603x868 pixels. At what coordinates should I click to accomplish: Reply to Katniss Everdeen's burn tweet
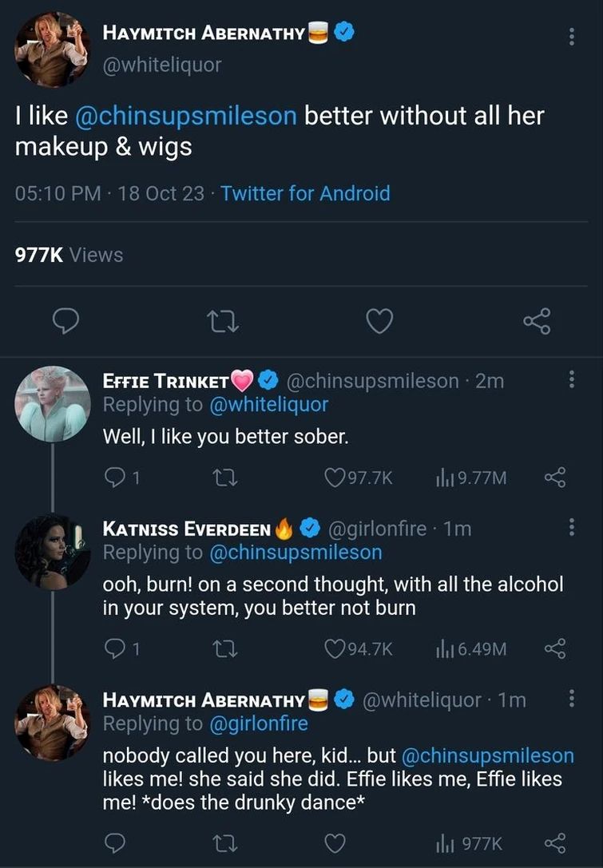pos(114,648)
